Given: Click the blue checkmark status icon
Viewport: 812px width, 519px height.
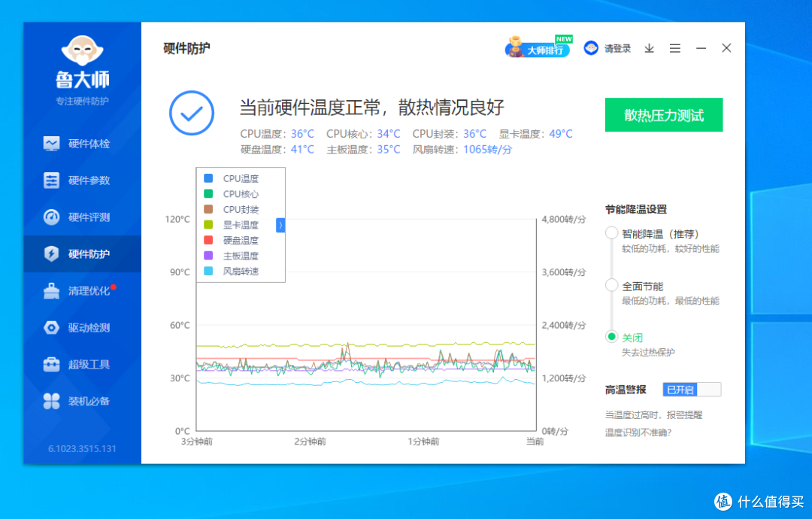Looking at the screenshot, I should pyautogui.click(x=192, y=113).
